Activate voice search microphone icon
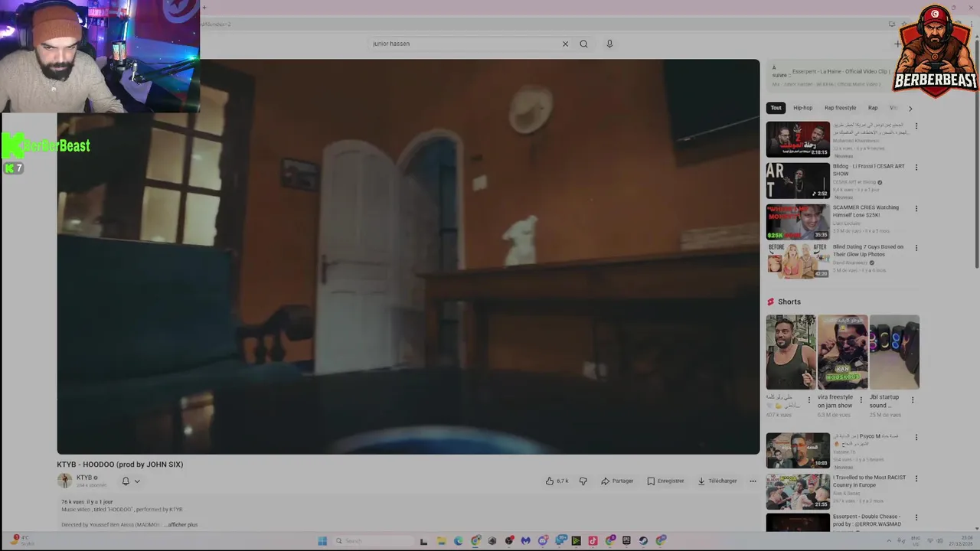 (609, 44)
